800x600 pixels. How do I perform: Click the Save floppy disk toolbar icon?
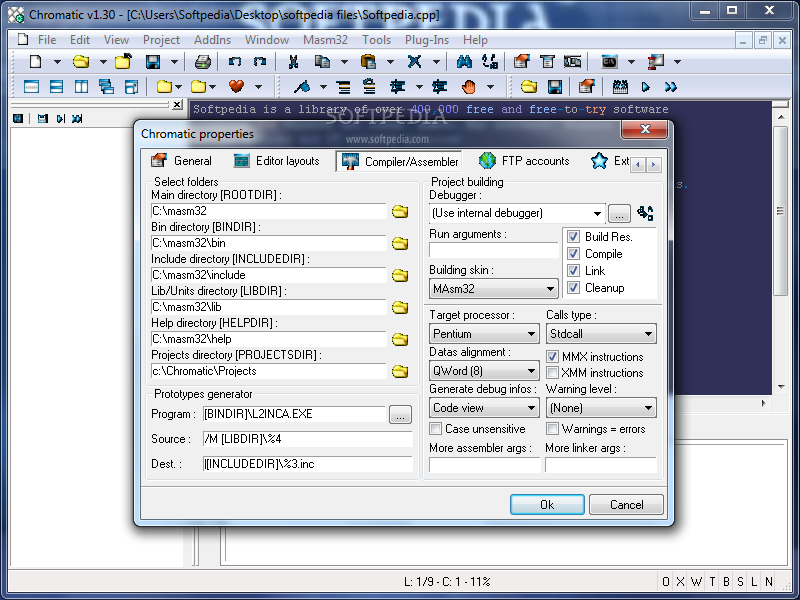click(153, 62)
